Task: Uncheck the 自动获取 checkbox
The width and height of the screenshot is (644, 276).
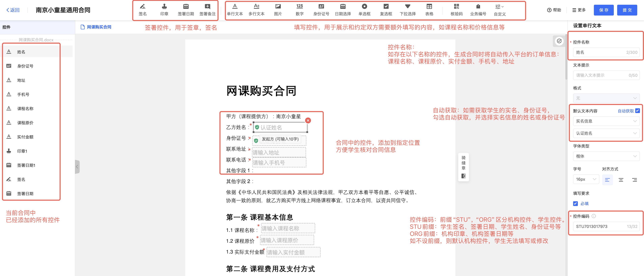Action: pyautogui.click(x=637, y=111)
